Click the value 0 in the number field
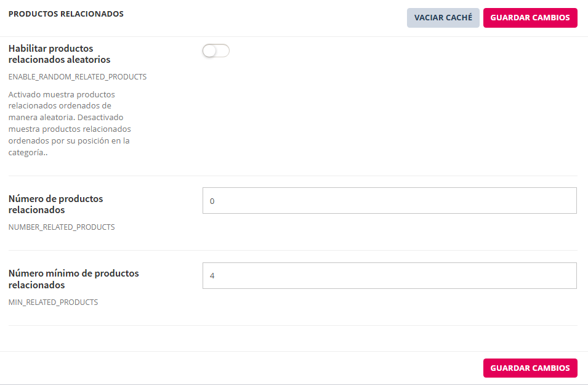 (x=212, y=201)
